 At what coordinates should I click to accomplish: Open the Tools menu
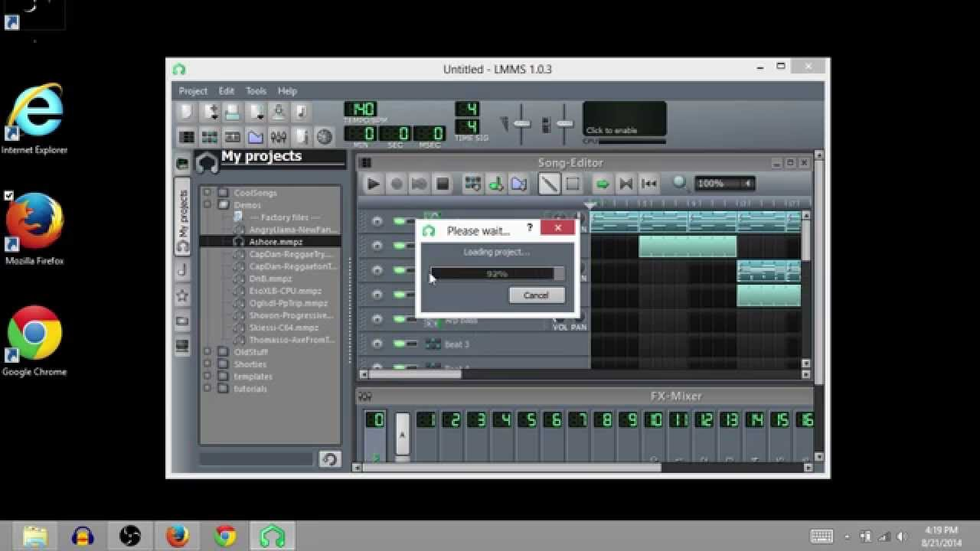(x=256, y=90)
